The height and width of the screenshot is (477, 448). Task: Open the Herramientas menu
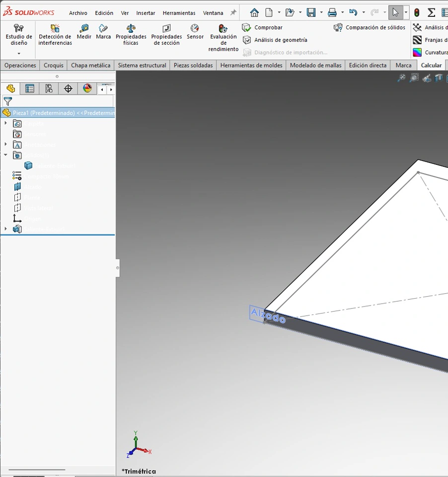(179, 13)
